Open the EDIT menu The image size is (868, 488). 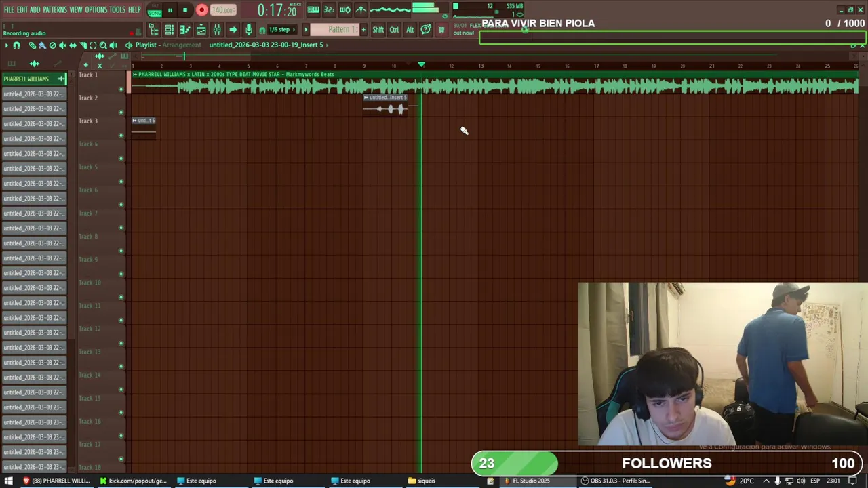(x=22, y=9)
